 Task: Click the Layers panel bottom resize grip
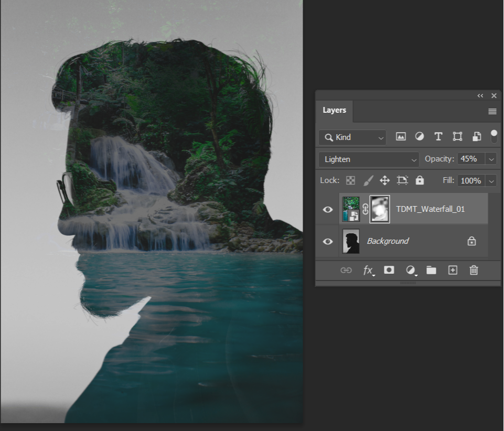click(x=408, y=283)
